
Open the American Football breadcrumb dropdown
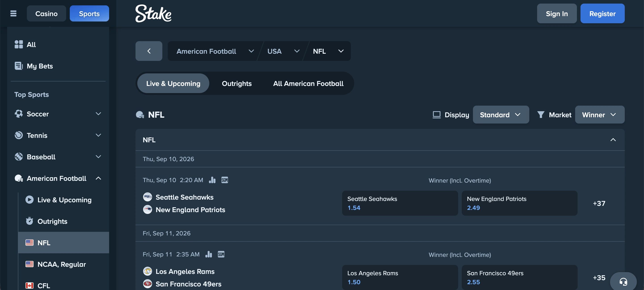coord(215,51)
